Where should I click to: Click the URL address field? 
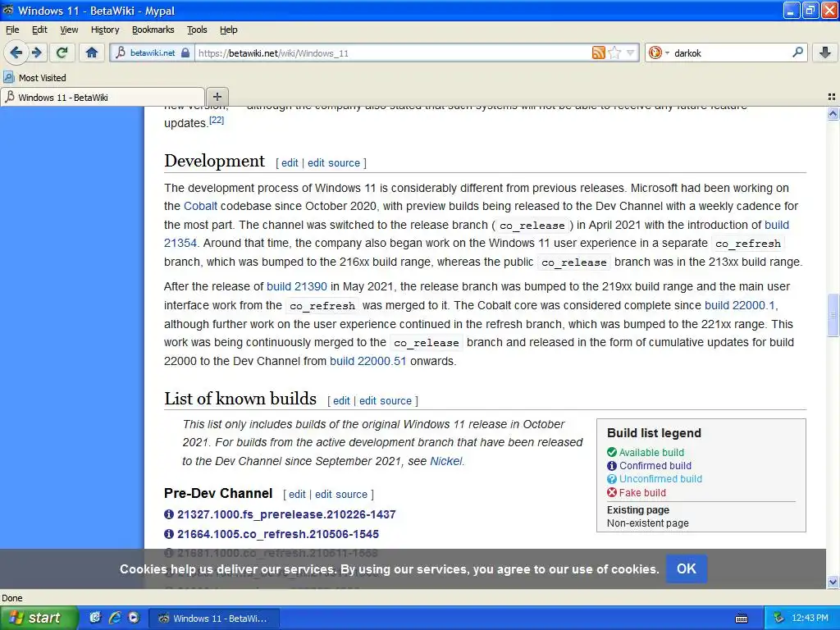click(394, 53)
